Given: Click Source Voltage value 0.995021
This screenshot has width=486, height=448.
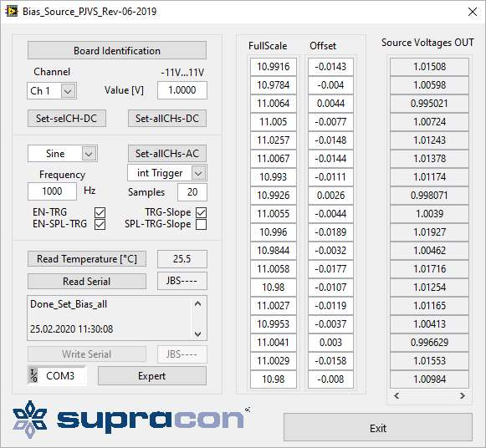Looking at the screenshot, I should coord(429,103).
